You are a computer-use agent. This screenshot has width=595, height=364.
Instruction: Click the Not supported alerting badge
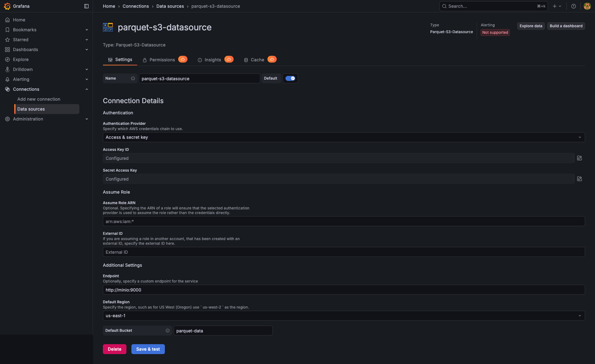click(x=495, y=33)
